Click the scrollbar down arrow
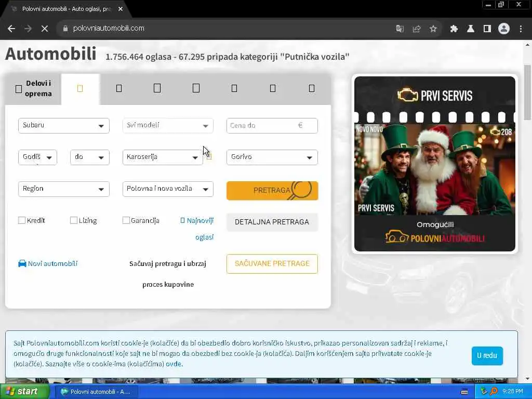Viewport: 532px width, 399px height. (x=528, y=379)
